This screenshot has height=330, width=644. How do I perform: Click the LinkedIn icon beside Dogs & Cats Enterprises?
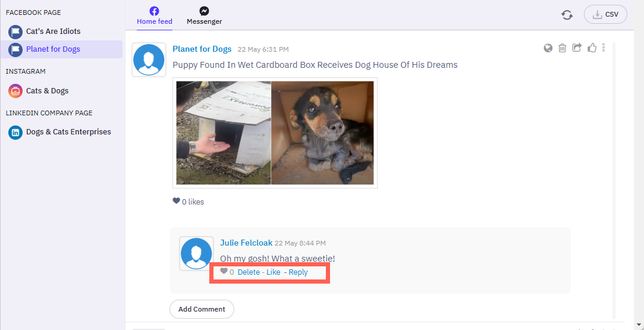click(15, 132)
